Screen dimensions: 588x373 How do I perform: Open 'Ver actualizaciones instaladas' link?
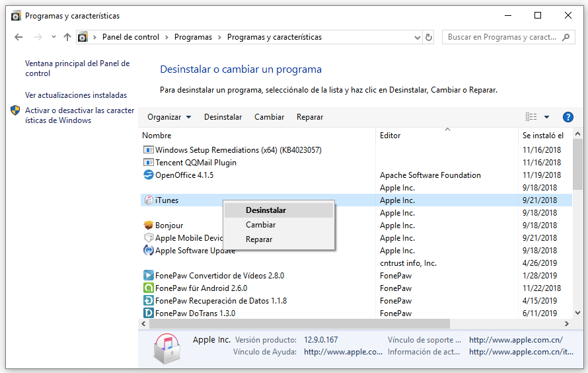[76, 95]
